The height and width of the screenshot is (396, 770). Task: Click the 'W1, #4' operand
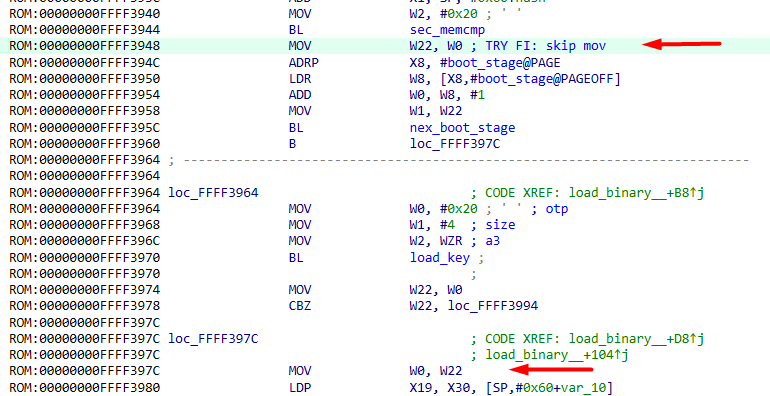pyautogui.click(x=432, y=225)
